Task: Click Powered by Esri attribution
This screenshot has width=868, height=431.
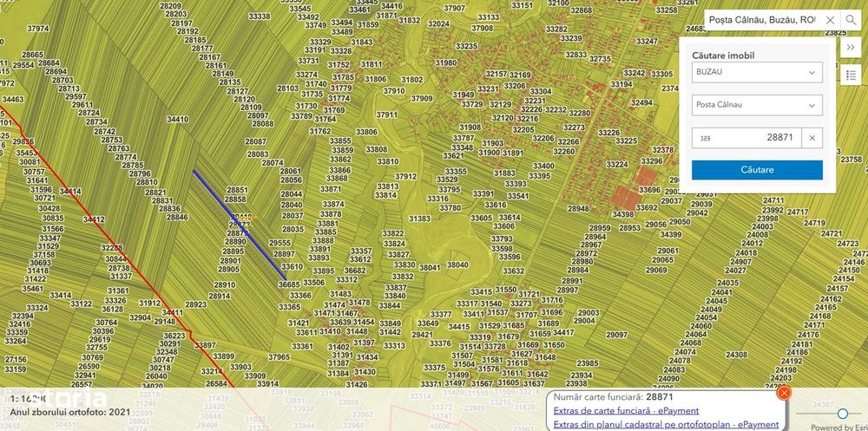Action: (x=837, y=428)
